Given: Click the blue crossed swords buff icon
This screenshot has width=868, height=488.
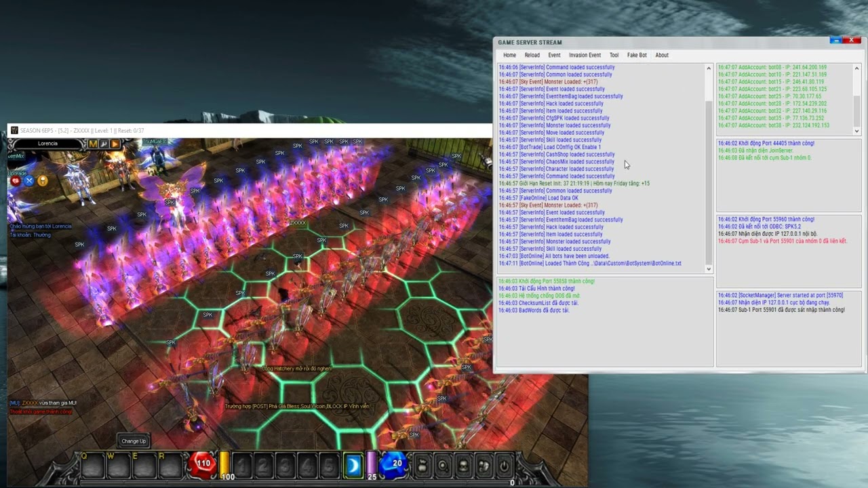Looking at the screenshot, I should pos(29,181).
